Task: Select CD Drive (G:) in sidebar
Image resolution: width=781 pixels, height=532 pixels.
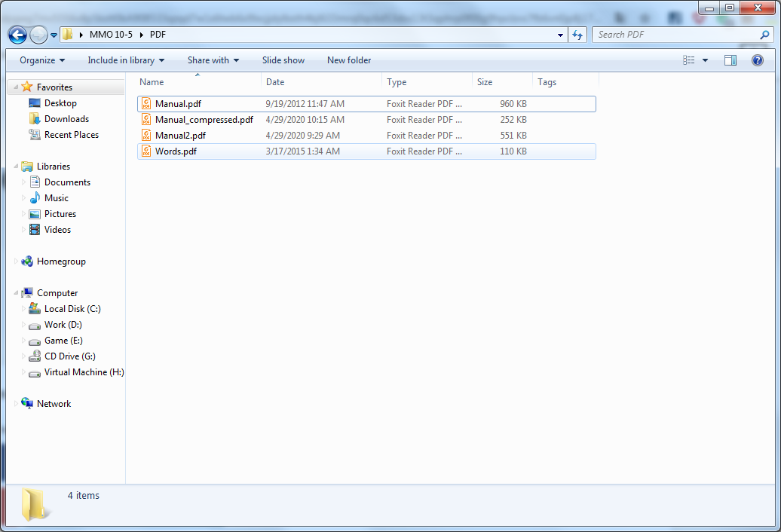Action: pos(69,356)
